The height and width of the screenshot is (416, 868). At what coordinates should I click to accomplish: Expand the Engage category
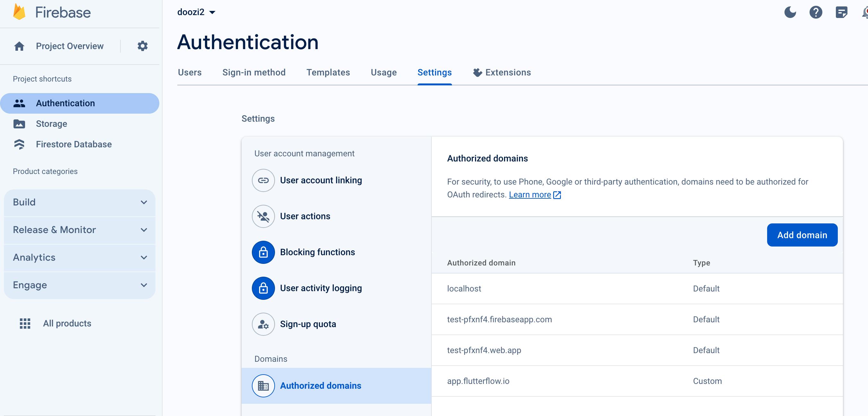click(80, 285)
